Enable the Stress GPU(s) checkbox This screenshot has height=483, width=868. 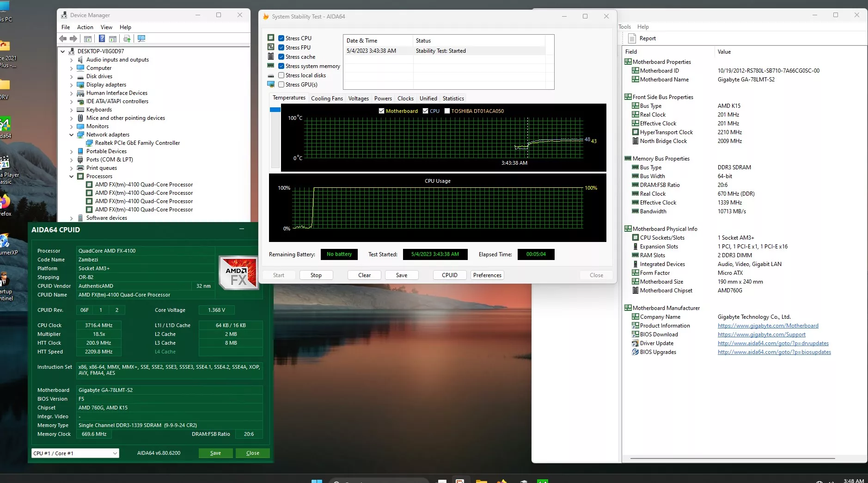(281, 84)
